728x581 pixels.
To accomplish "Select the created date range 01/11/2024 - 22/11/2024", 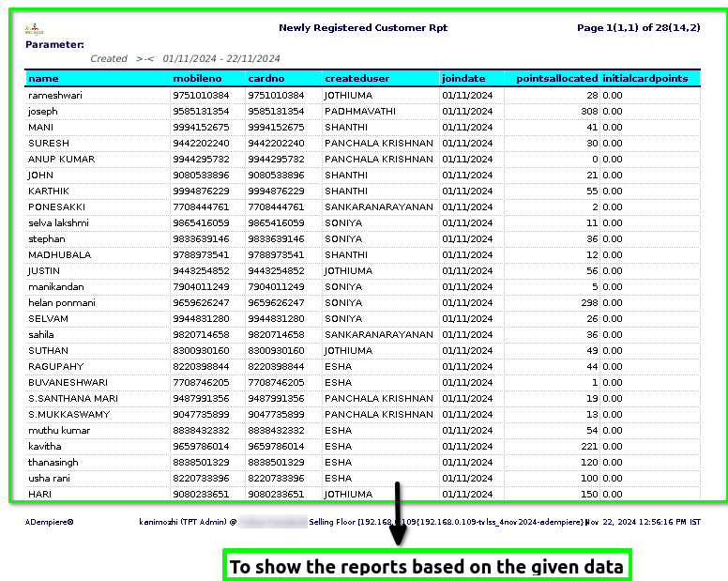I will point(221,58).
